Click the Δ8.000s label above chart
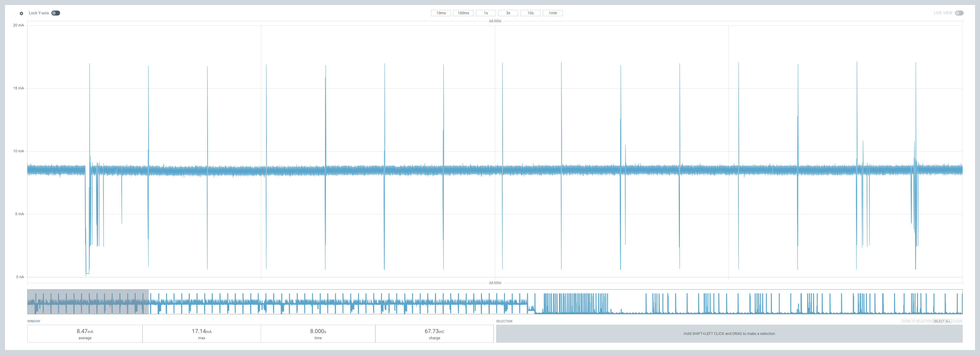 pos(495,21)
